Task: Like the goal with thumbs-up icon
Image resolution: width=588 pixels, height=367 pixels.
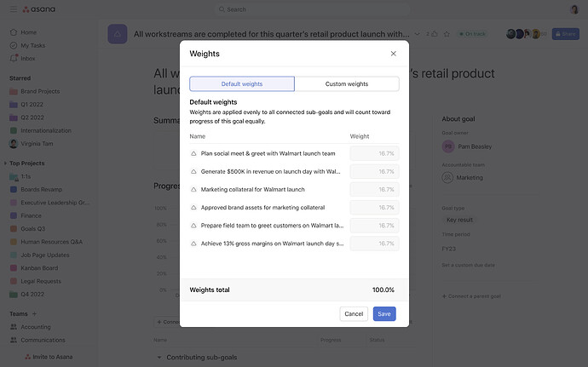Action: pos(435,34)
